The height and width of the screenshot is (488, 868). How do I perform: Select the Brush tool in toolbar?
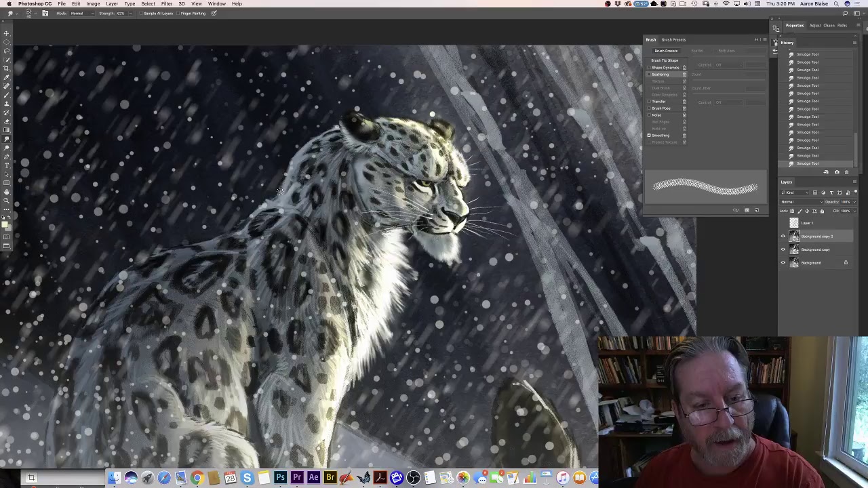point(7,94)
